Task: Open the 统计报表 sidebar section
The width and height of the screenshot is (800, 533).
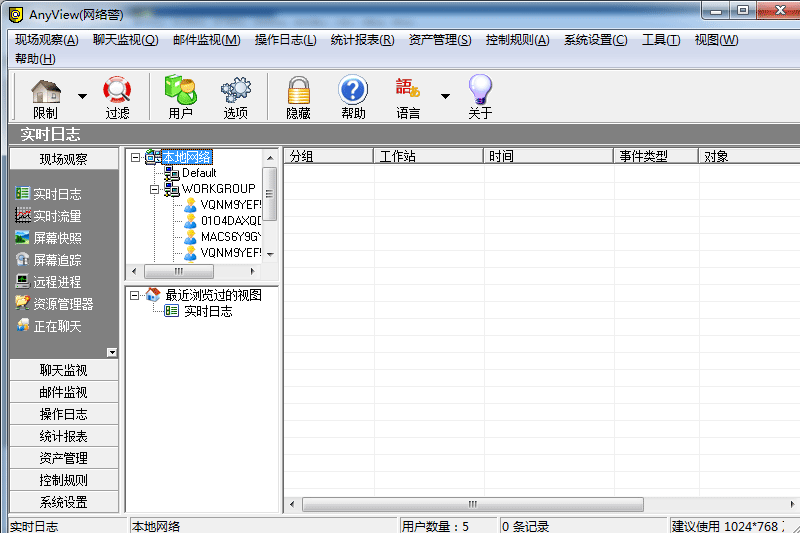Action: coord(64,436)
